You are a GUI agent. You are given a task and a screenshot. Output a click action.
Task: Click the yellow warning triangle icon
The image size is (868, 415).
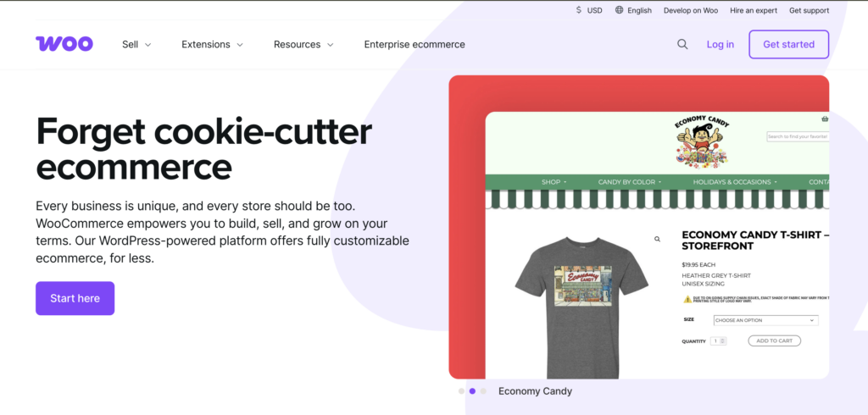(687, 299)
